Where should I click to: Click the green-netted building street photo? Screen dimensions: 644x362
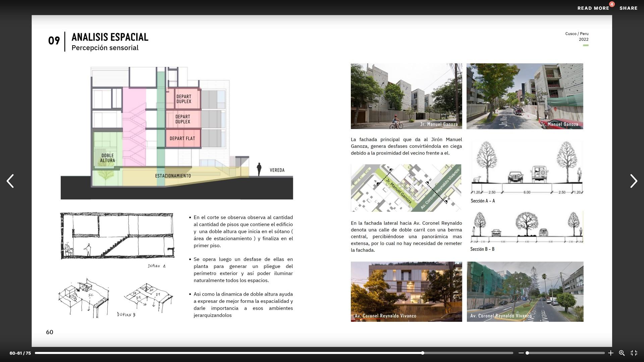pyautogui.click(x=525, y=292)
